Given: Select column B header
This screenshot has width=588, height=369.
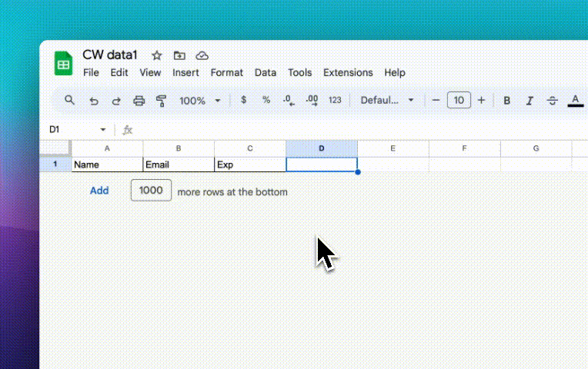Looking at the screenshot, I should coord(179,148).
